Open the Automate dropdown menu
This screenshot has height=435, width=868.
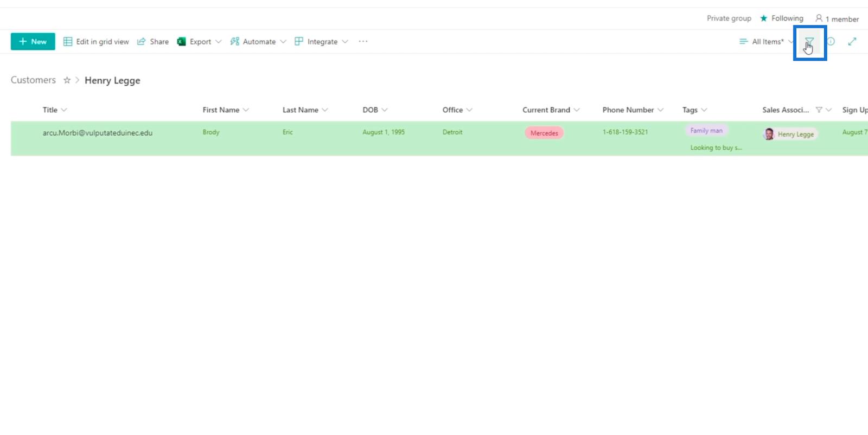(258, 42)
